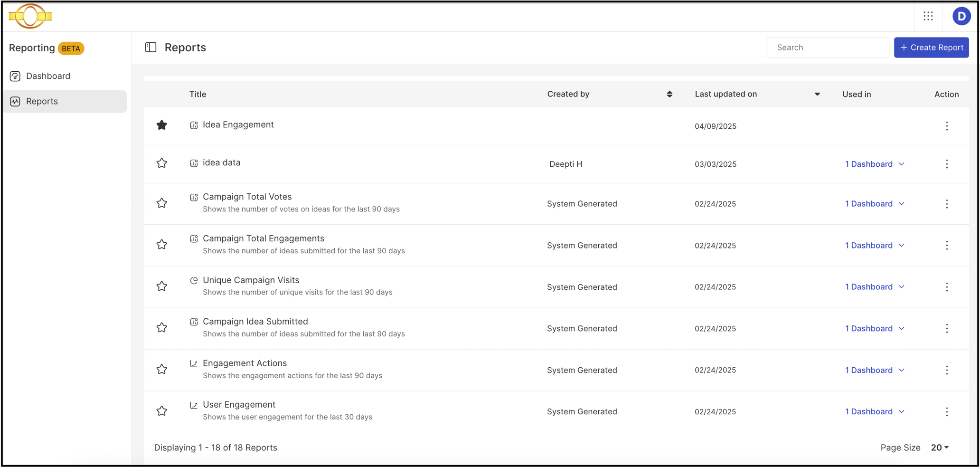Click the Search field
The image size is (980, 467).
click(x=828, y=48)
